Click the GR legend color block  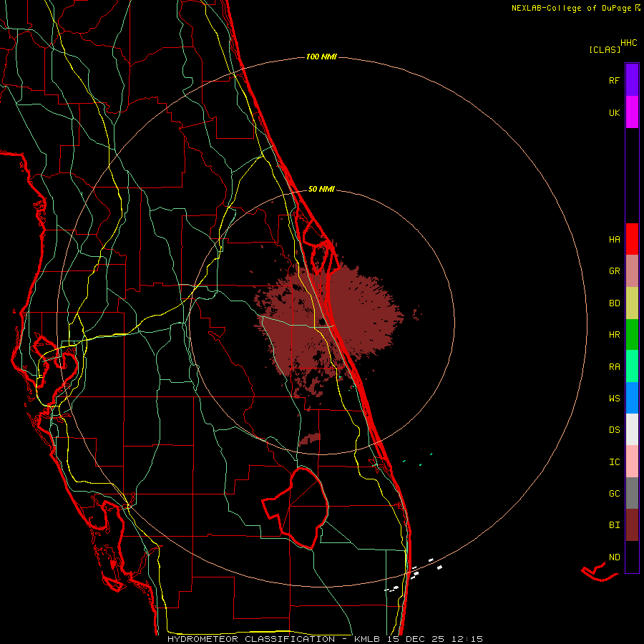click(632, 270)
